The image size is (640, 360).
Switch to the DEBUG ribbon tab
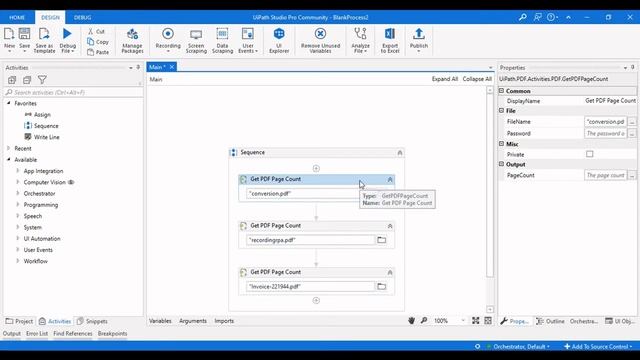82,18
